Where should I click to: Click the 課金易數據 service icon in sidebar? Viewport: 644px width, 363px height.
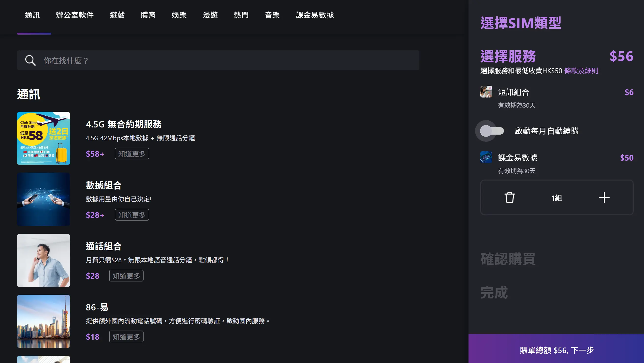(486, 157)
